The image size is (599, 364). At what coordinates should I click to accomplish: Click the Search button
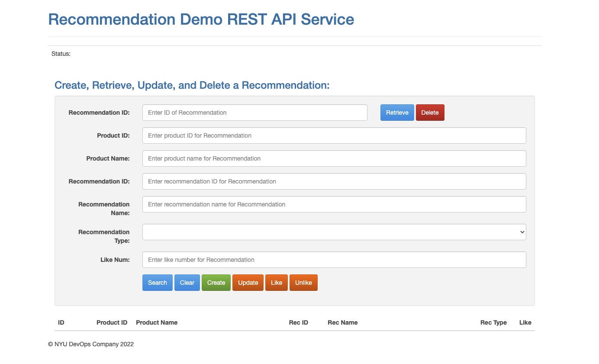tap(157, 283)
